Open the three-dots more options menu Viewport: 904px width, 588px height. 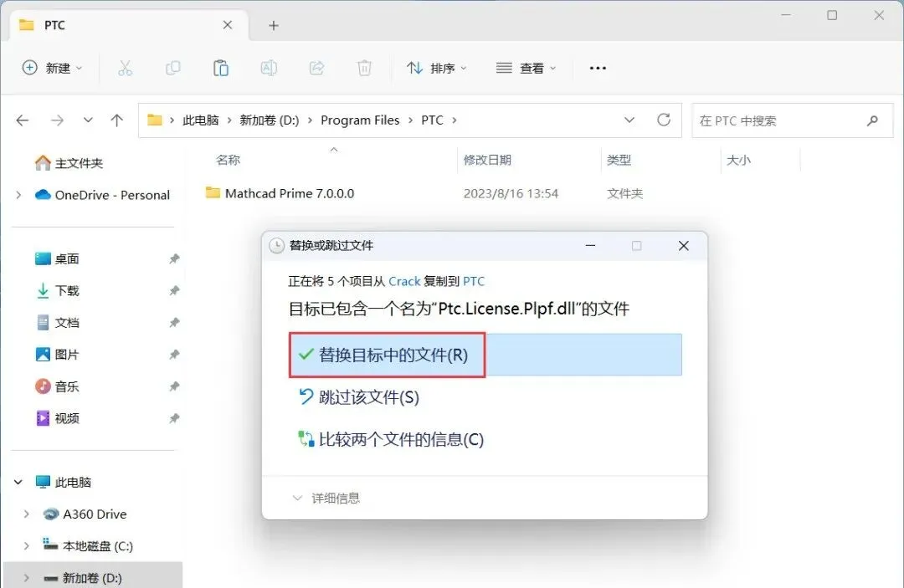point(598,68)
